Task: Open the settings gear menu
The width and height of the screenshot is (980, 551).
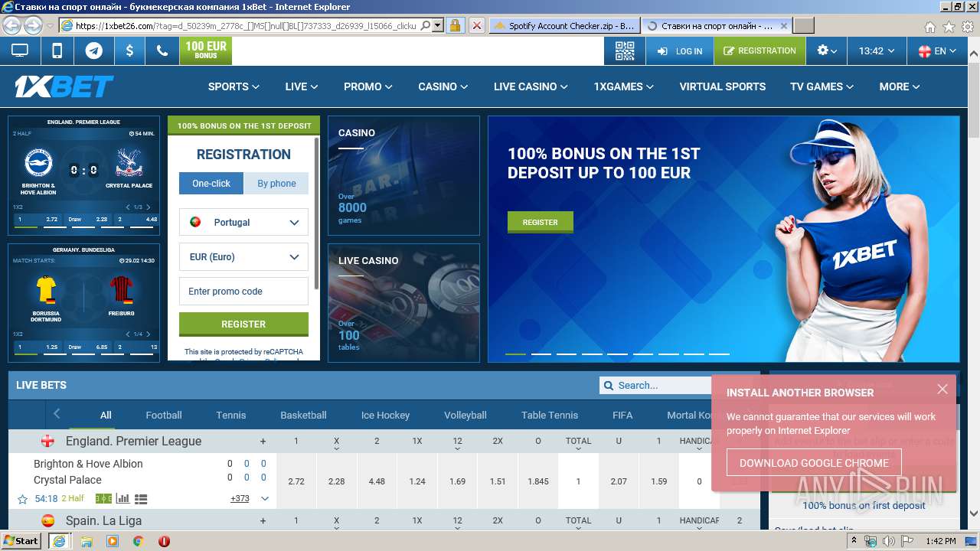Action: pyautogui.click(x=826, y=51)
